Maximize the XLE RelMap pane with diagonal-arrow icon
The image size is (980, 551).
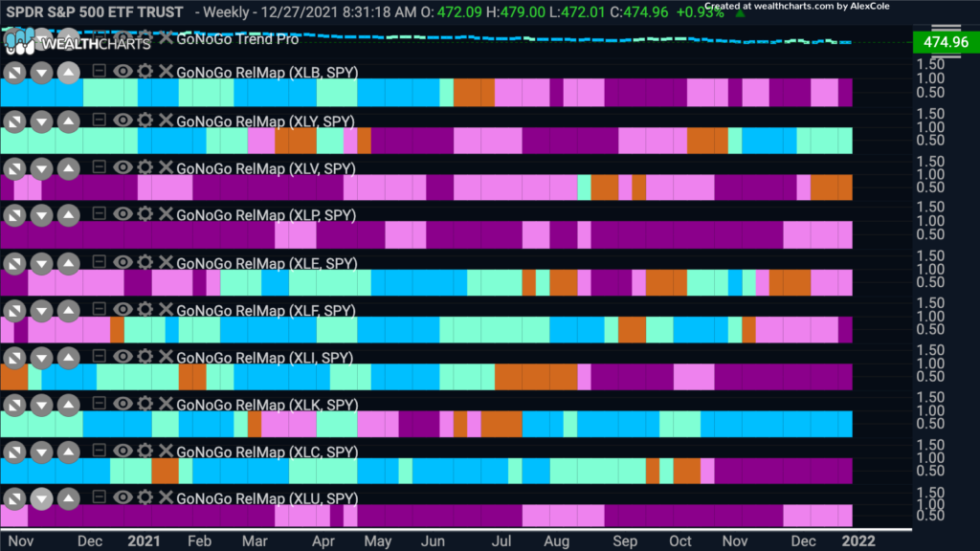coord(14,264)
